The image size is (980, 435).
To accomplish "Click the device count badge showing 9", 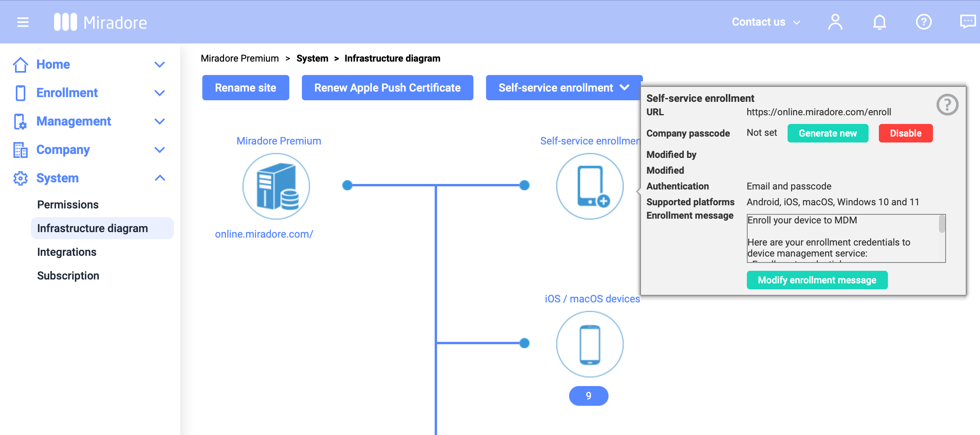I will point(588,396).
